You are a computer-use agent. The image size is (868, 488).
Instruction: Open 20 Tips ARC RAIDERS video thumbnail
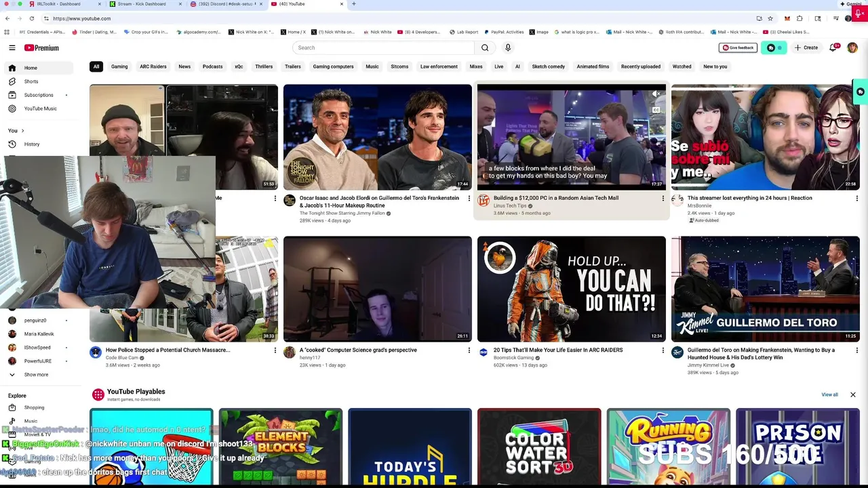pyautogui.click(x=572, y=289)
